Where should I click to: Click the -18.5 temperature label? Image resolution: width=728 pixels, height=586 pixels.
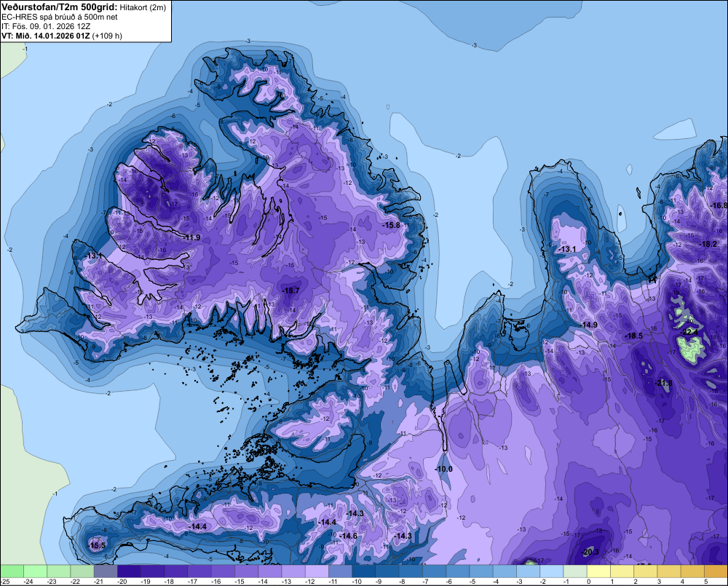point(634,336)
